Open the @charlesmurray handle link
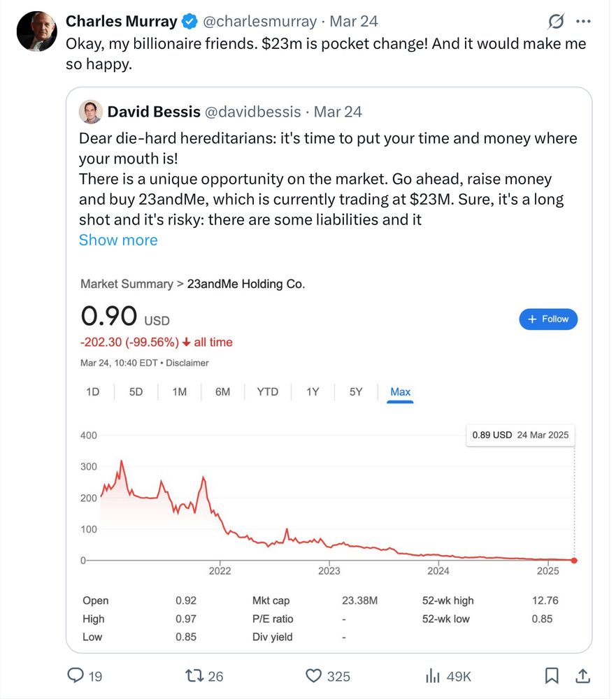Screen dimensions: 616x699 point(259,22)
